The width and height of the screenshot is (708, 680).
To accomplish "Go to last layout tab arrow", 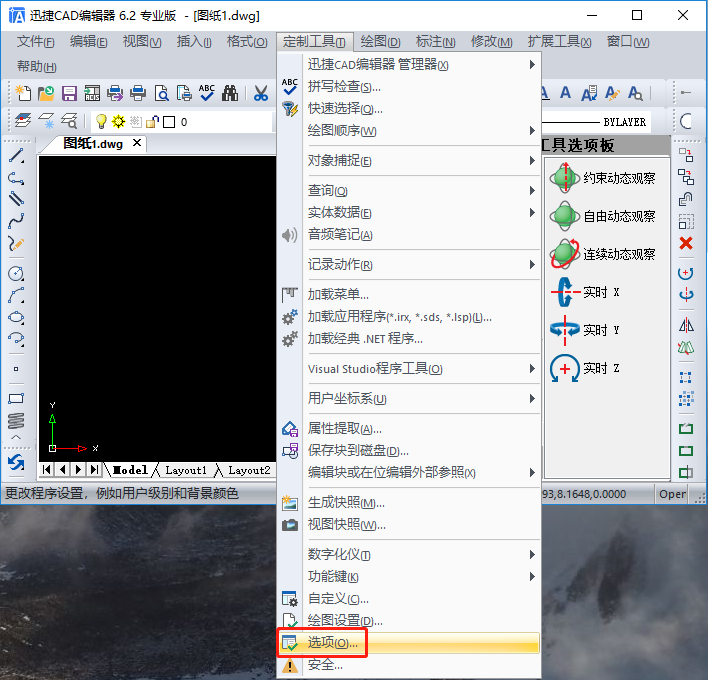I will click(94, 470).
